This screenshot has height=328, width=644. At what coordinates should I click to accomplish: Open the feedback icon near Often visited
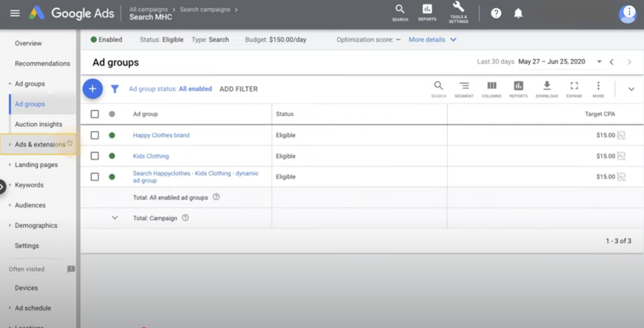tap(71, 269)
